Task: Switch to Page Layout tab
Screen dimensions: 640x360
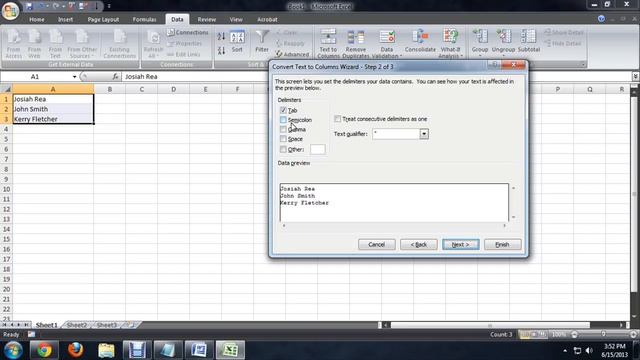Action: coord(103,19)
